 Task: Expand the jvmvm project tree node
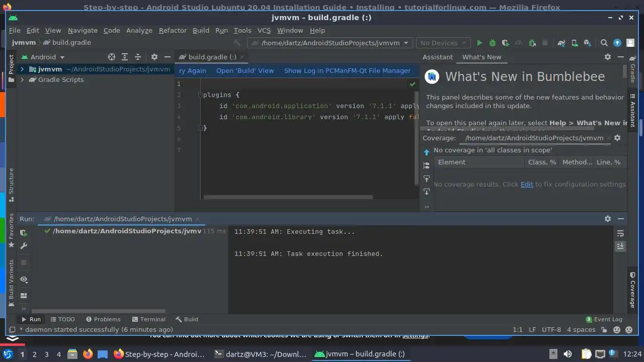(22, 69)
